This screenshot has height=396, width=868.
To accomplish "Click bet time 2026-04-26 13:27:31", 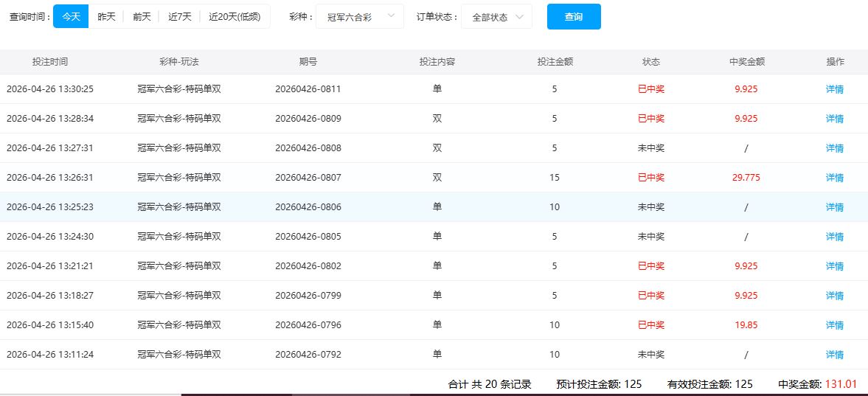I will pos(50,148).
